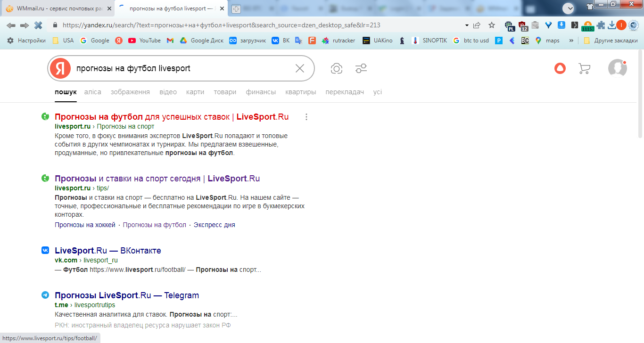Select the карти search tab

pyautogui.click(x=195, y=92)
